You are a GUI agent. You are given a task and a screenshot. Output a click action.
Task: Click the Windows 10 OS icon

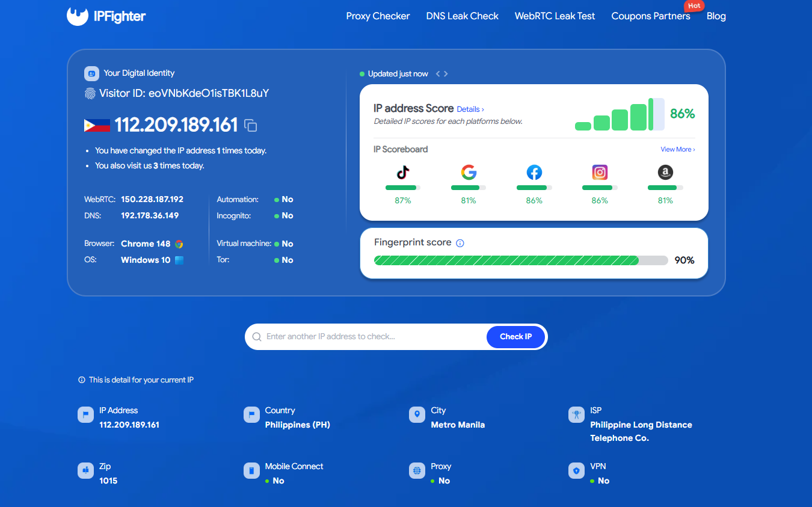pyautogui.click(x=179, y=260)
